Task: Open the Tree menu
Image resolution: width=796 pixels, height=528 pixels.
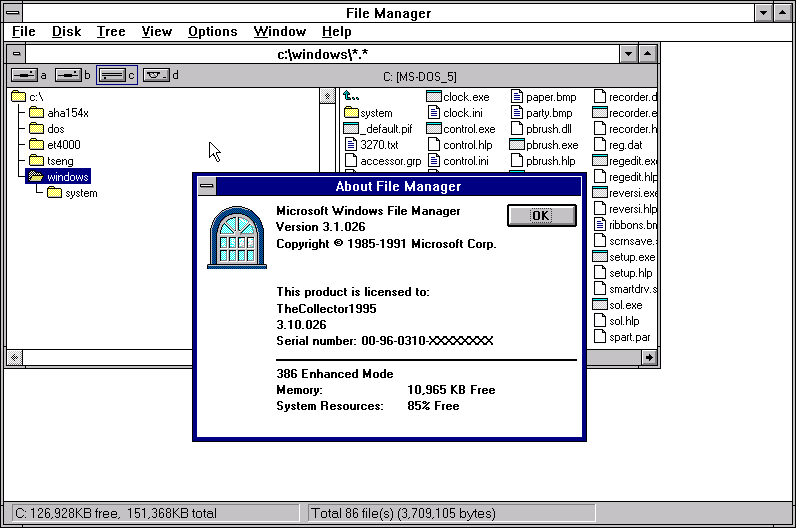Action: [111, 31]
